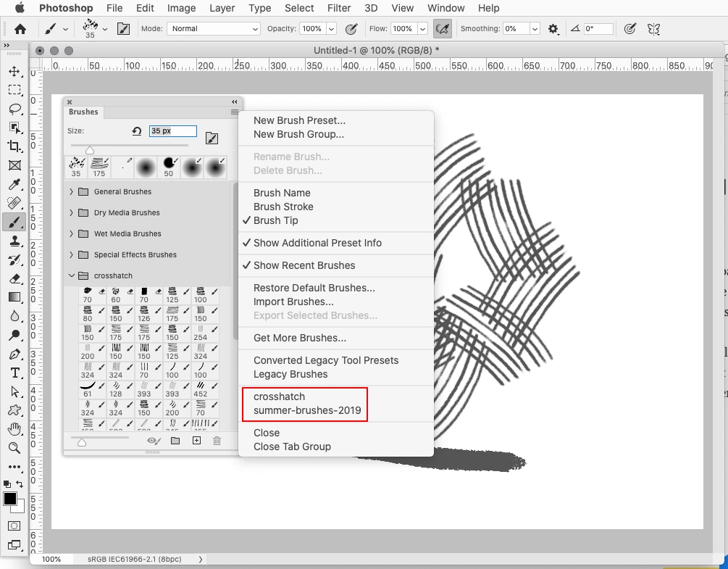Open the Mode Normal dropdown
The height and width of the screenshot is (569, 728).
tap(214, 29)
